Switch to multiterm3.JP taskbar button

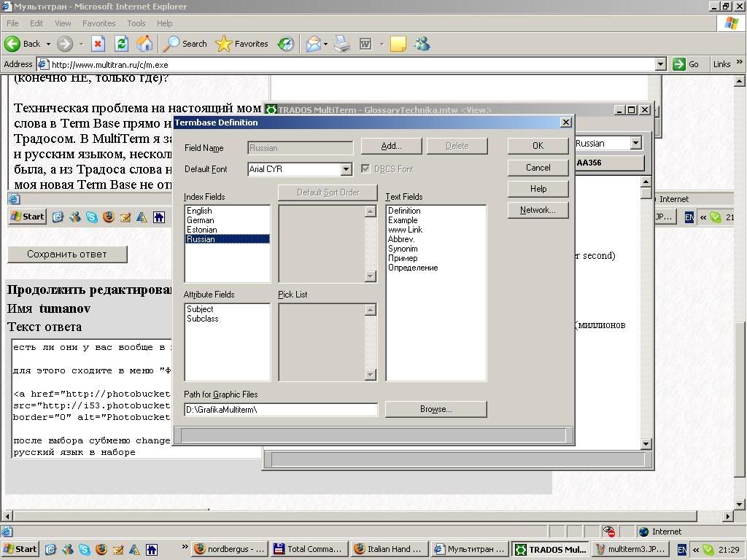tap(630, 549)
